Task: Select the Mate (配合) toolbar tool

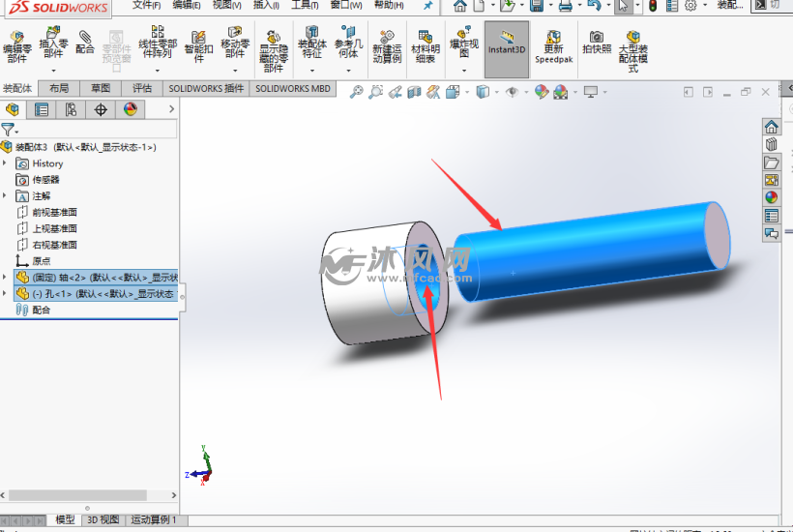Action: tap(85, 43)
